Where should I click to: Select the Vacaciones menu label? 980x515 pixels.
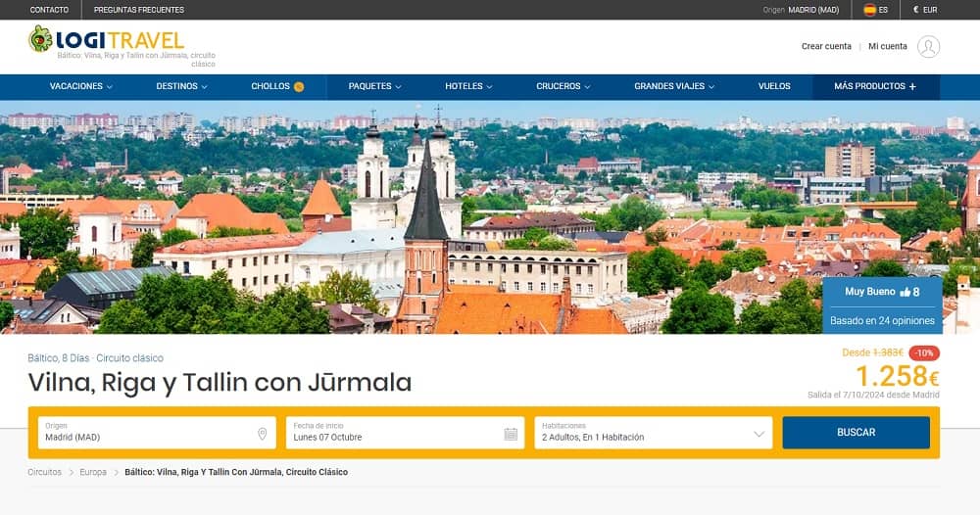pos(75,86)
